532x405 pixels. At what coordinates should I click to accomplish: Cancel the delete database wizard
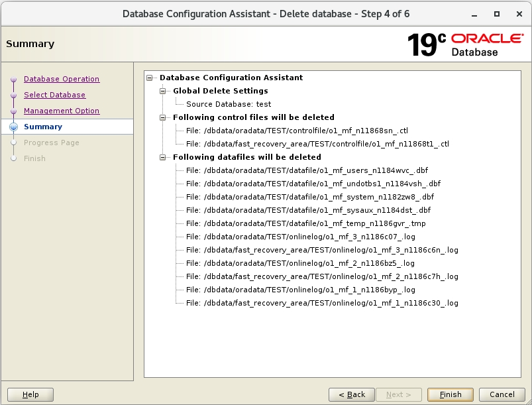pyautogui.click(x=502, y=394)
